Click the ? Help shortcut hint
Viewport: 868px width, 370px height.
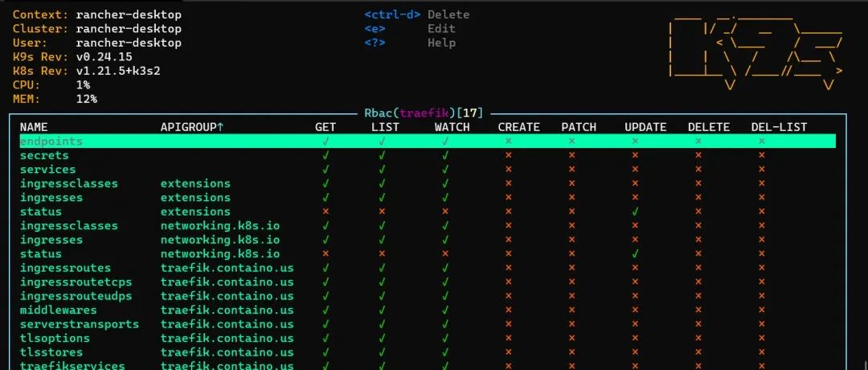pyautogui.click(x=410, y=43)
